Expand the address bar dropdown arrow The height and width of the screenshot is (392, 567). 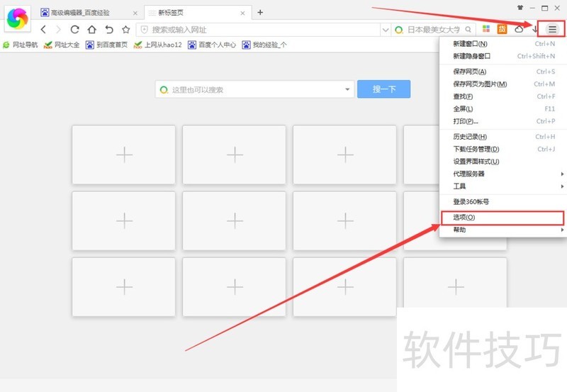point(385,30)
